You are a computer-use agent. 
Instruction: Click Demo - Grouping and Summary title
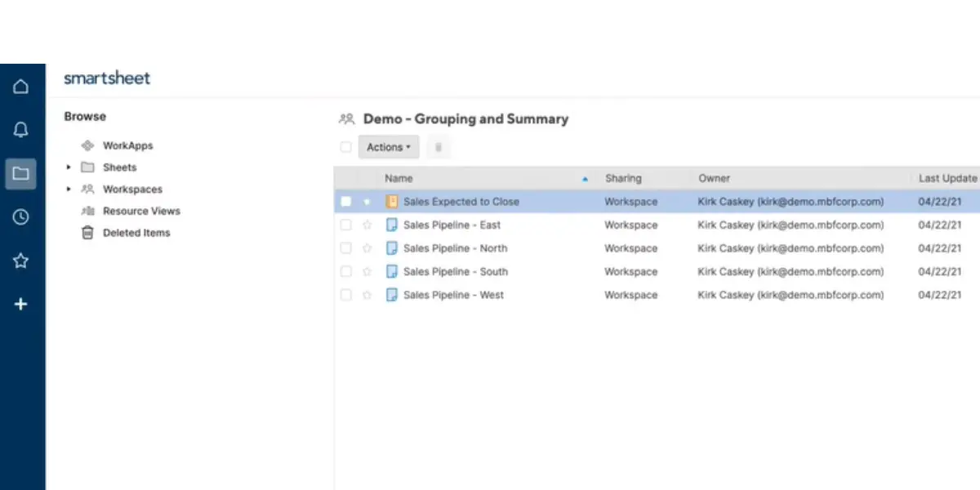coord(465,119)
